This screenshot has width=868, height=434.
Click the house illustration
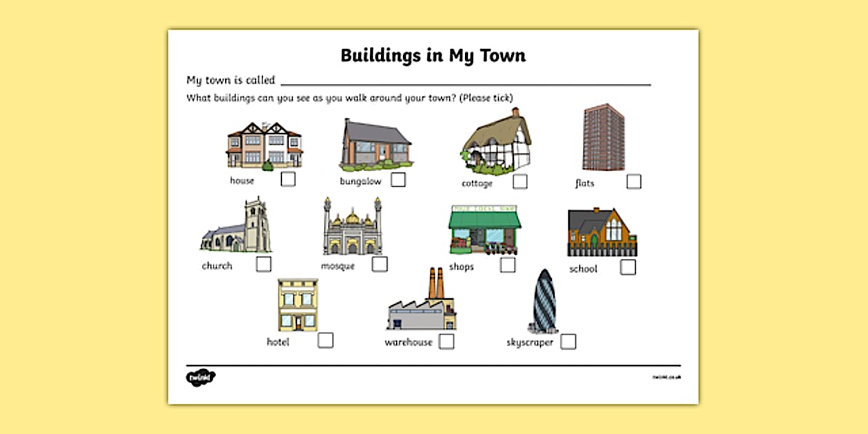264,145
